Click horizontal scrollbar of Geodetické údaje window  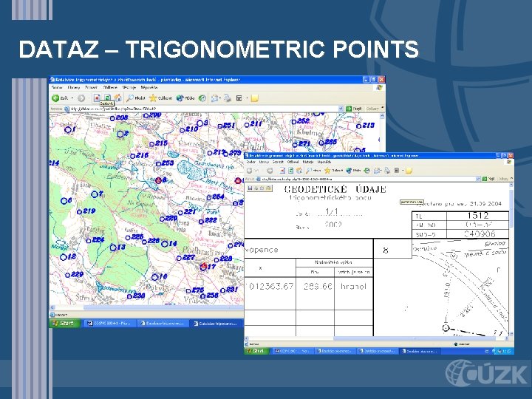[x=378, y=338]
